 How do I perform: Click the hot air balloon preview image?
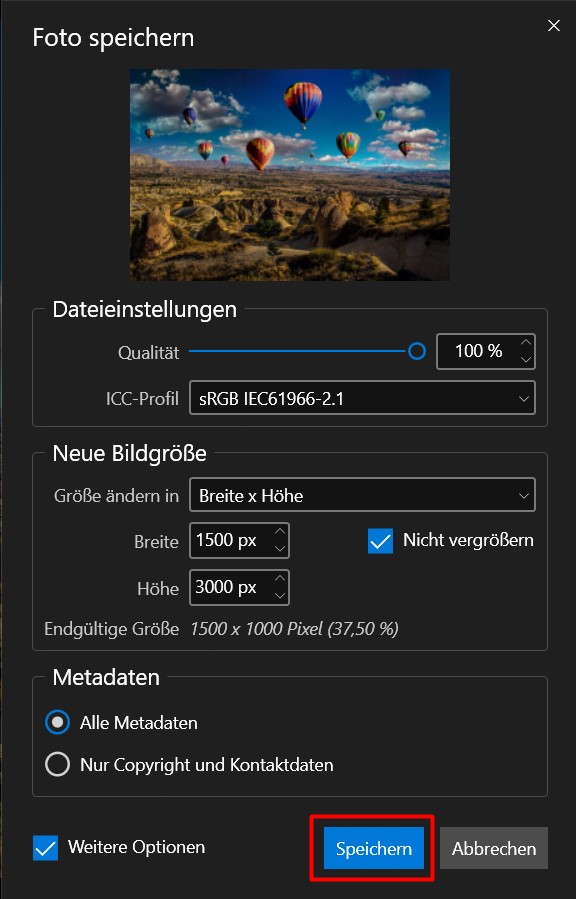pos(289,174)
